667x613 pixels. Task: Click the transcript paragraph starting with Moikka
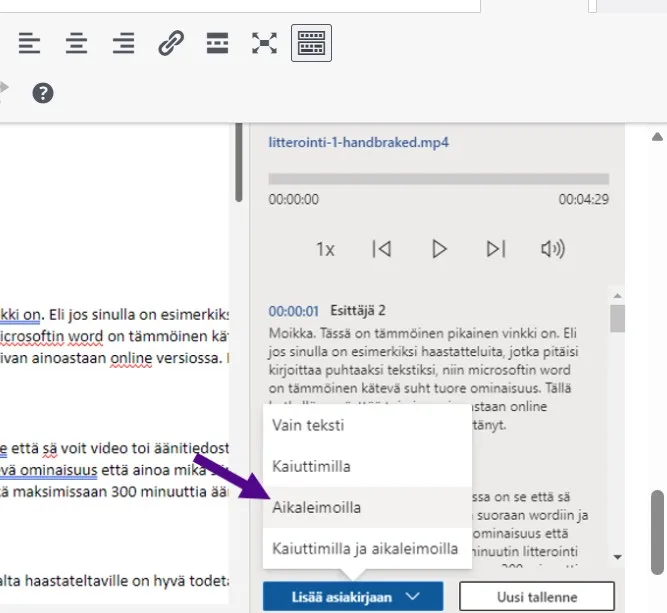click(x=424, y=379)
